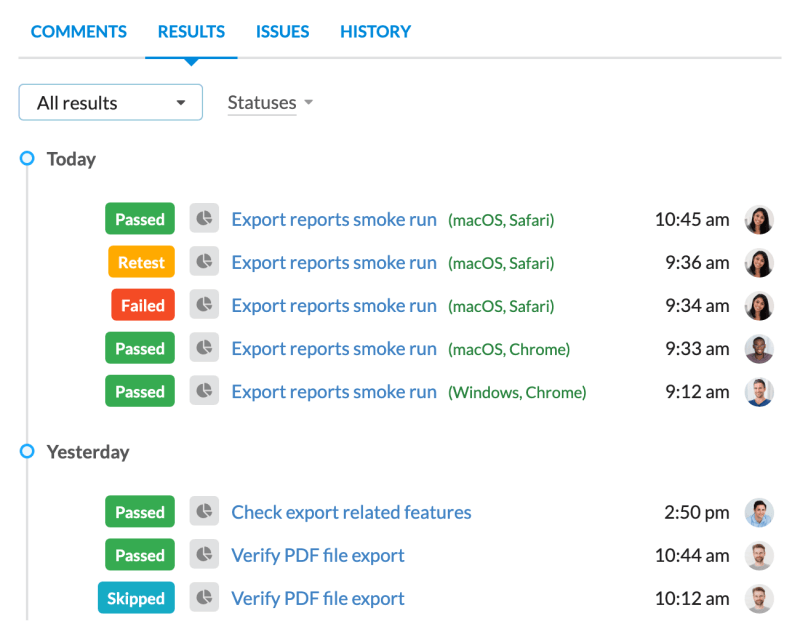The width and height of the screenshot is (800, 640).
Task: Click the user avatar for the 10:45 am result
Action: (759, 219)
